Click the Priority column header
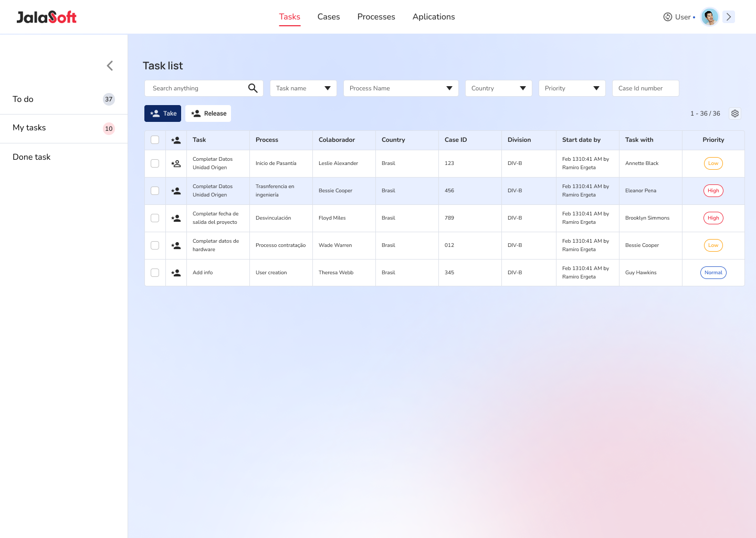The width and height of the screenshot is (756, 538). tap(713, 140)
